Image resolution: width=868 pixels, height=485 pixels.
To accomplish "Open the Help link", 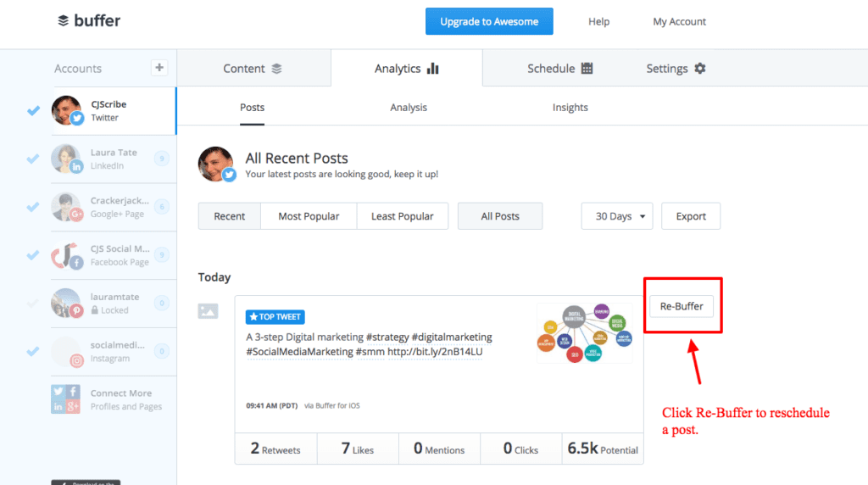I will (x=599, y=21).
